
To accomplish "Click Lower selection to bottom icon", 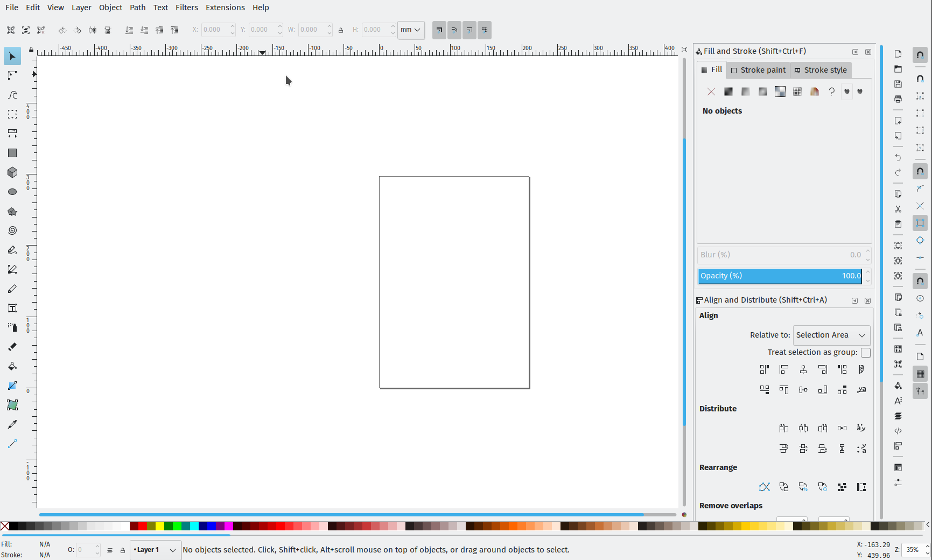I will [x=129, y=30].
